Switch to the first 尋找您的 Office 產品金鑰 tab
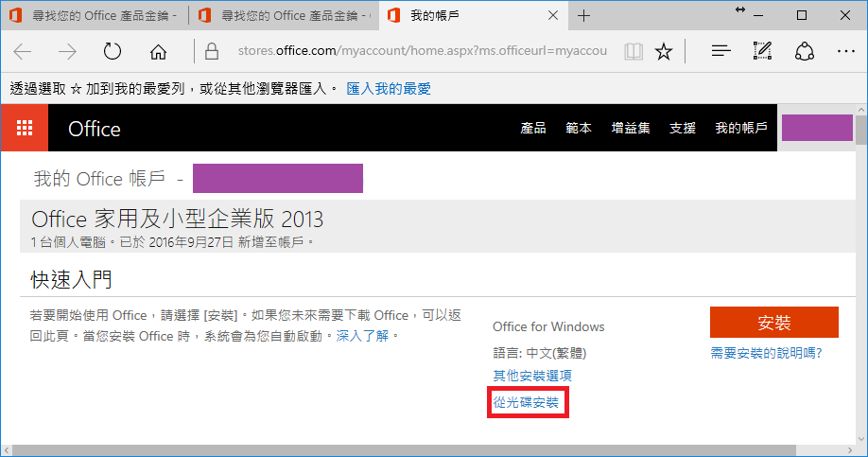Screen dimensions: 868x457 click(95, 15)
